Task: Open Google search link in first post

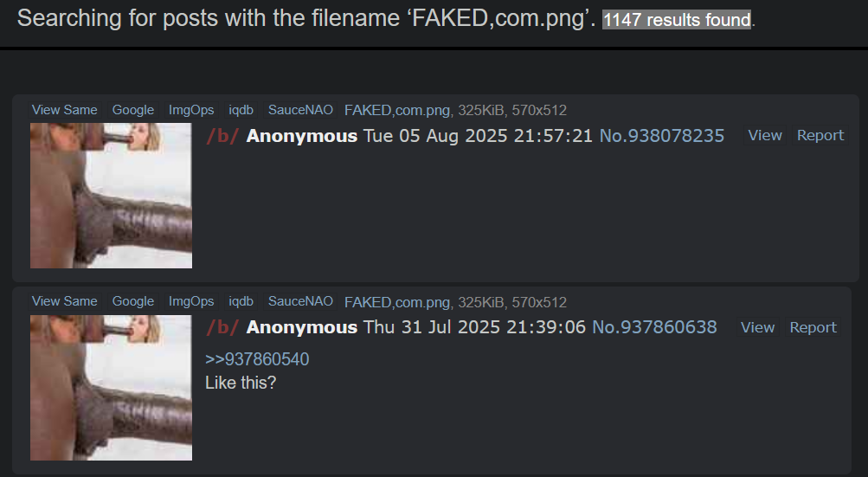Action: [x=133, y=110]
